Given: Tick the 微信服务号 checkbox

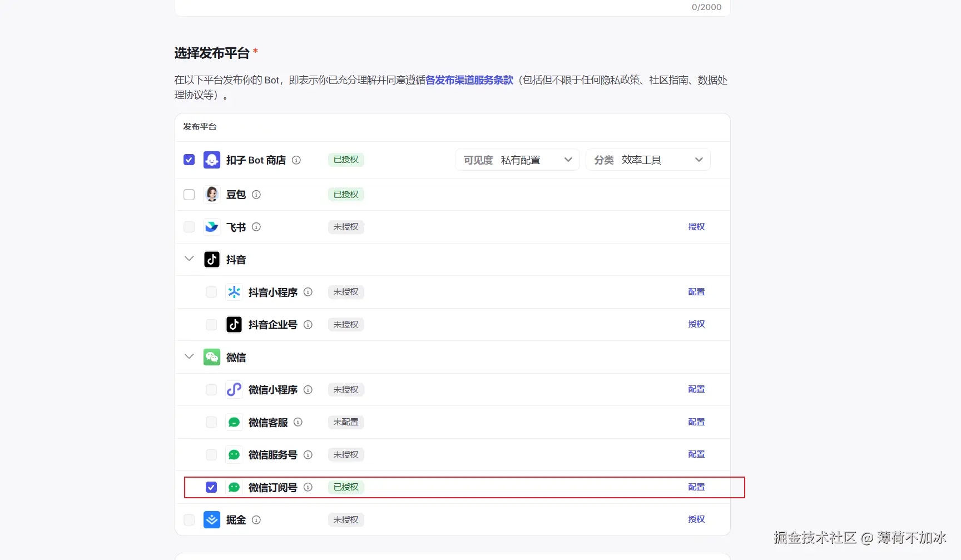Looking at the screenshot, I should click(211, 455).
